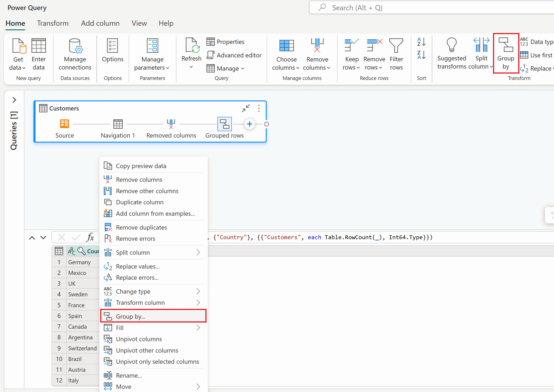Click Sort descending Z-A icon

(x=421, y=55)
